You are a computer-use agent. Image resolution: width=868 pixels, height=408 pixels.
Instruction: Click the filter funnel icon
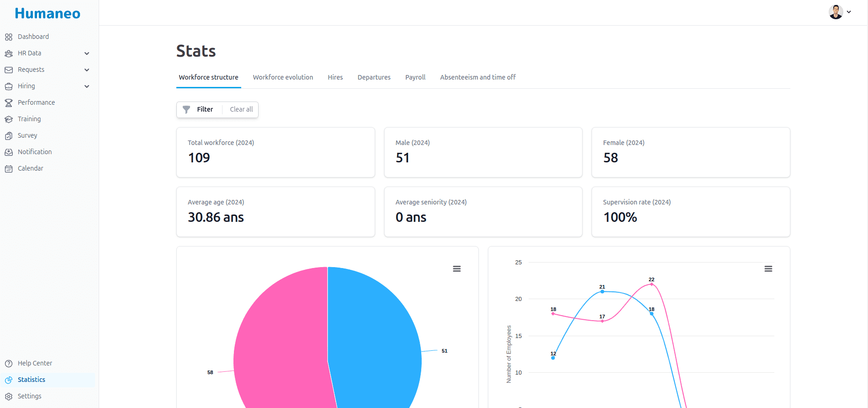tap(186, 109)
